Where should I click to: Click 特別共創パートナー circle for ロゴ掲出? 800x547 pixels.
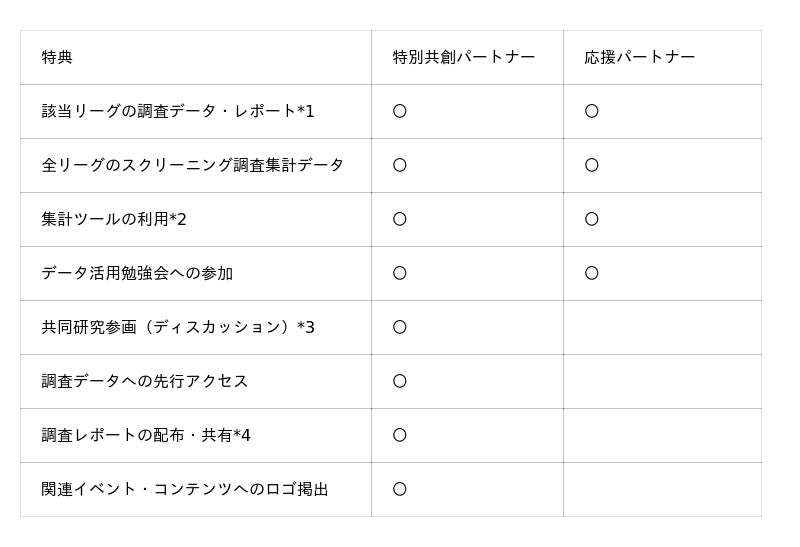click(399, 489)
